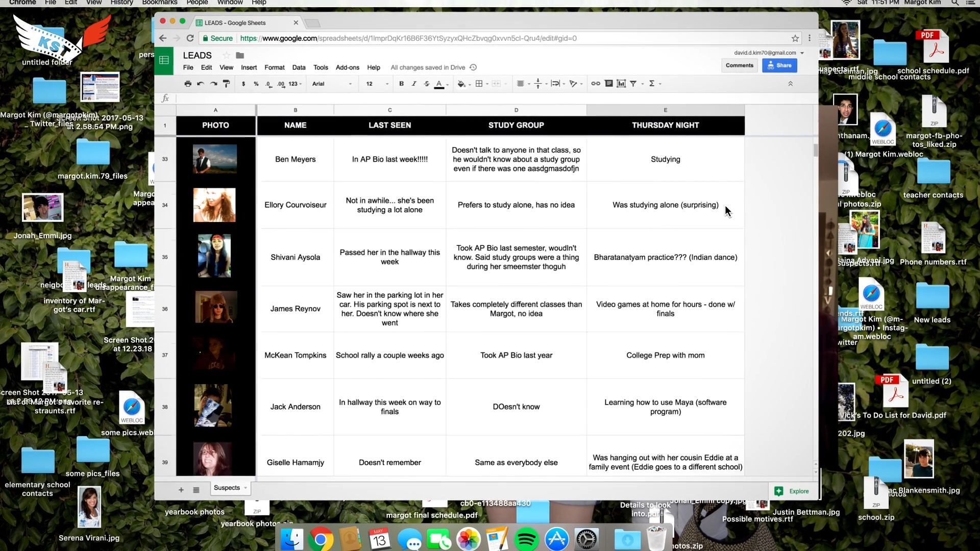Open the Format menu
980x551 pixels.
(x=274, y=67)
